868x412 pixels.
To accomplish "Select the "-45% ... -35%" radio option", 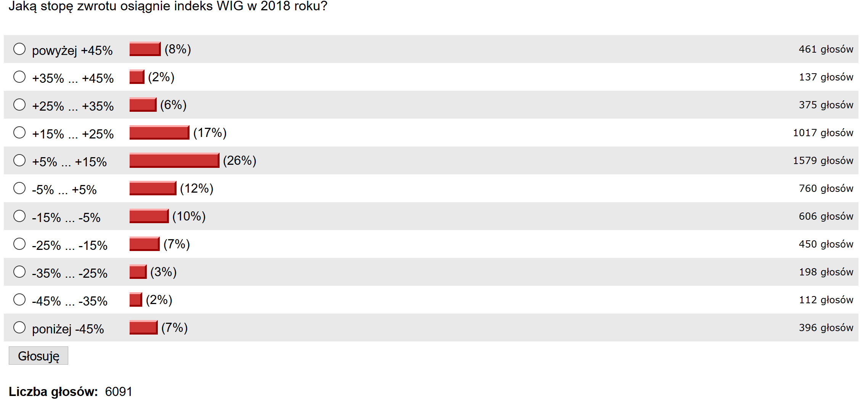I will (19, 299).
